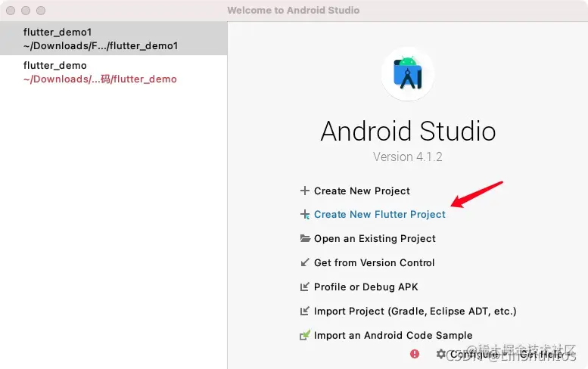Click the Flutter plus icon for new Flutter project

304,214
